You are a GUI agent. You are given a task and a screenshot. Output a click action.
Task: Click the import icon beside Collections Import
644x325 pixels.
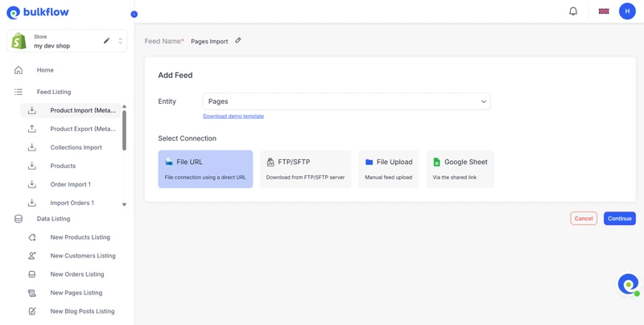coord(32,147)
